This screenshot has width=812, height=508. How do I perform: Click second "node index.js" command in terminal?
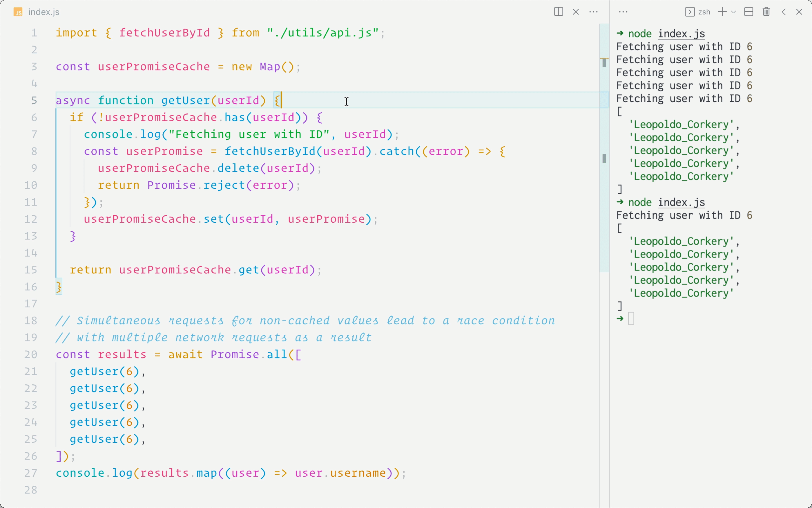(666, 202)
